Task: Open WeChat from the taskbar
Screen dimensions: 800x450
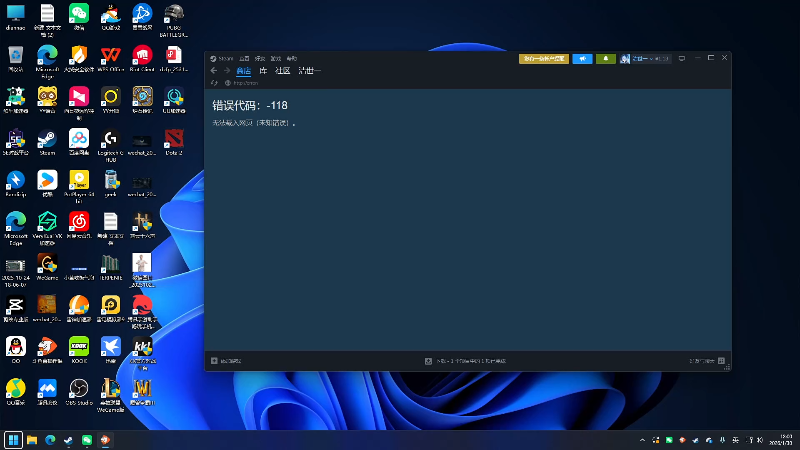Action: (x=87, y=440)
